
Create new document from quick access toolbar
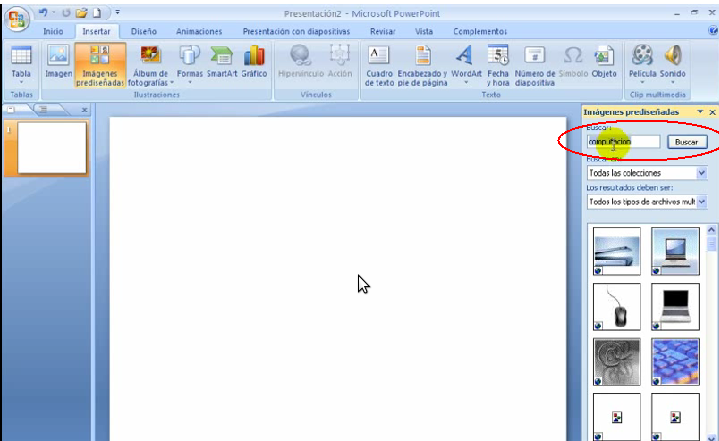point(97,13)
